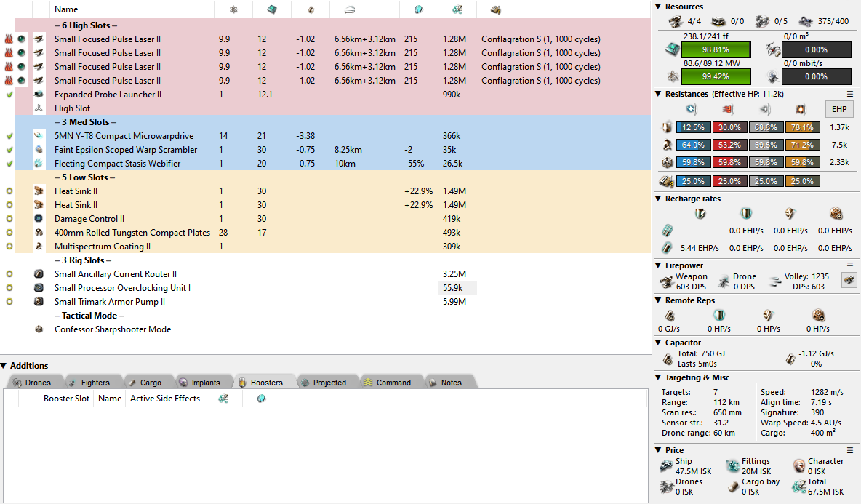Collapse the Additions panel
Image resolution: width=861 pixels, height=504 pixels.
coord(4,366)
